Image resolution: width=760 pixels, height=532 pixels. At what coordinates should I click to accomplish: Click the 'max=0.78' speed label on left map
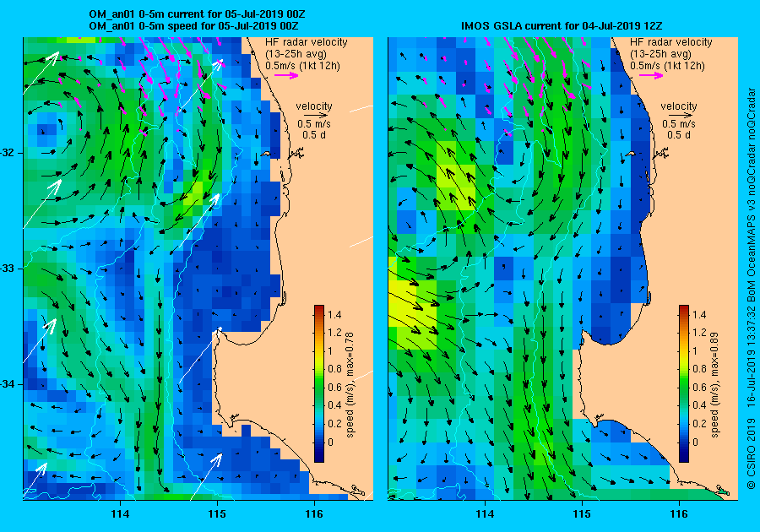click(x=350, y=356)
